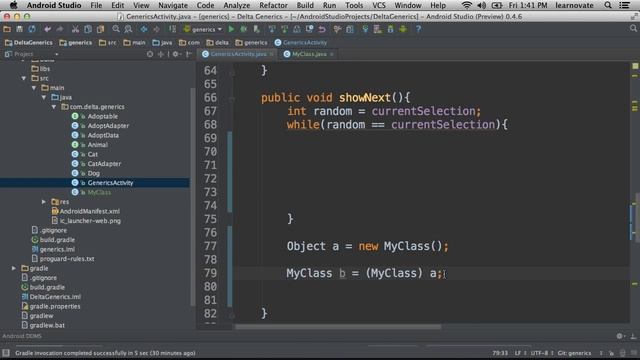
Task: Select proguard-rules.txt in the tree
Action: coord(67,259)
